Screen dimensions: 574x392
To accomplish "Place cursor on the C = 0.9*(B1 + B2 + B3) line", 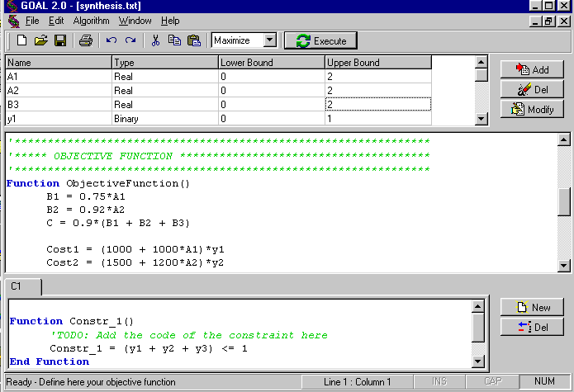I will pos(118,223).
